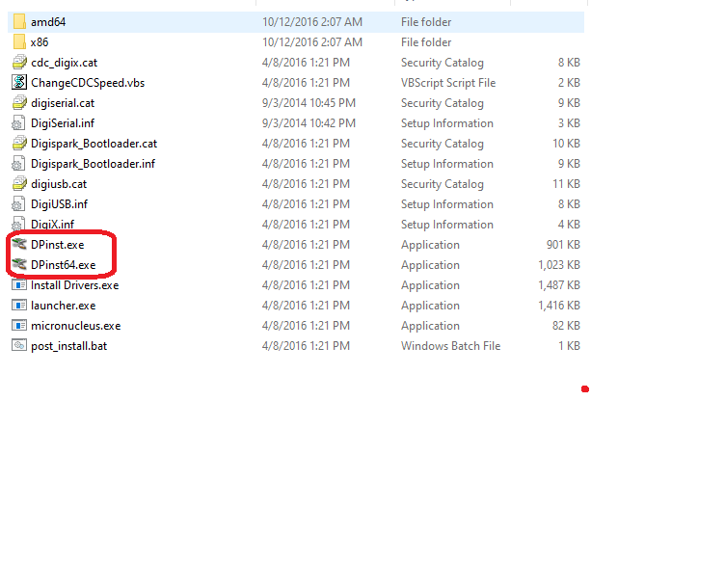Select the file named digiserial.cat

click(x=63, y=103)
